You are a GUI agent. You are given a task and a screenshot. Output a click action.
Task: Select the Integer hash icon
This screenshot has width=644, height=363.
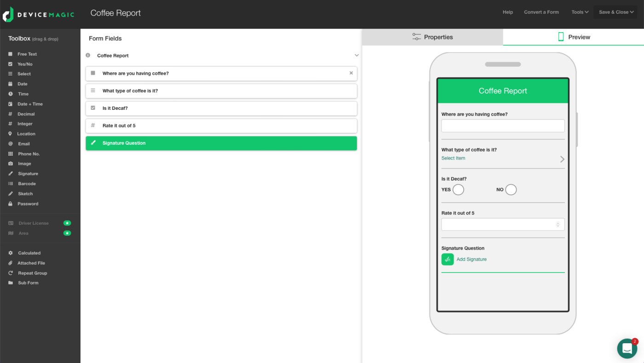(10, 124)
